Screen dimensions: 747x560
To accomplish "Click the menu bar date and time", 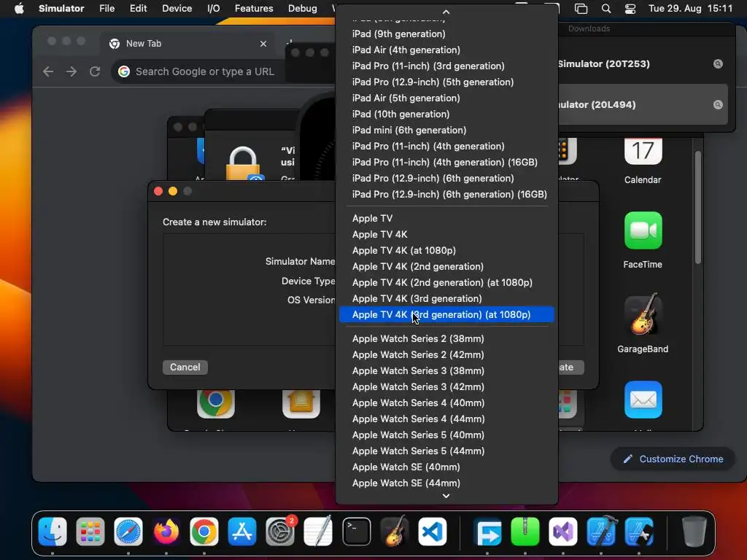I will (x=690, y=8).
